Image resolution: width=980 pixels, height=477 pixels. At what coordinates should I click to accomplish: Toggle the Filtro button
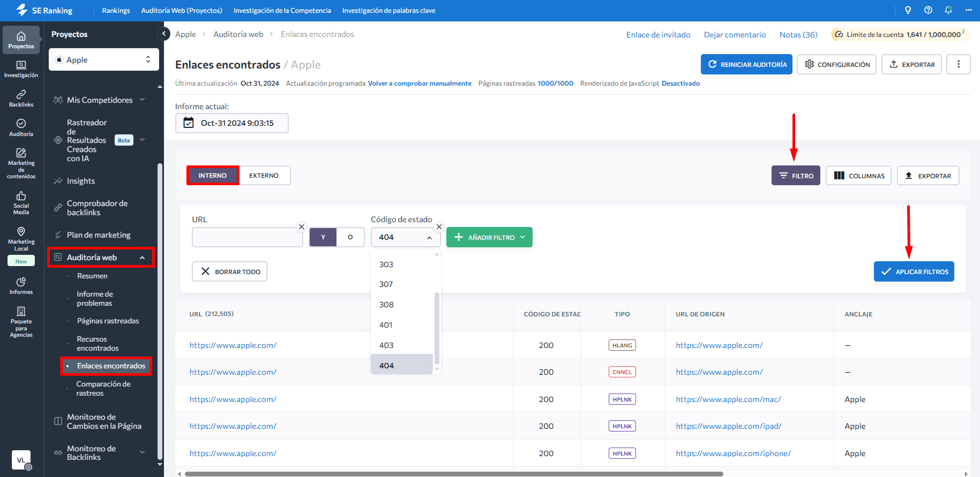(x=796, y=176)
